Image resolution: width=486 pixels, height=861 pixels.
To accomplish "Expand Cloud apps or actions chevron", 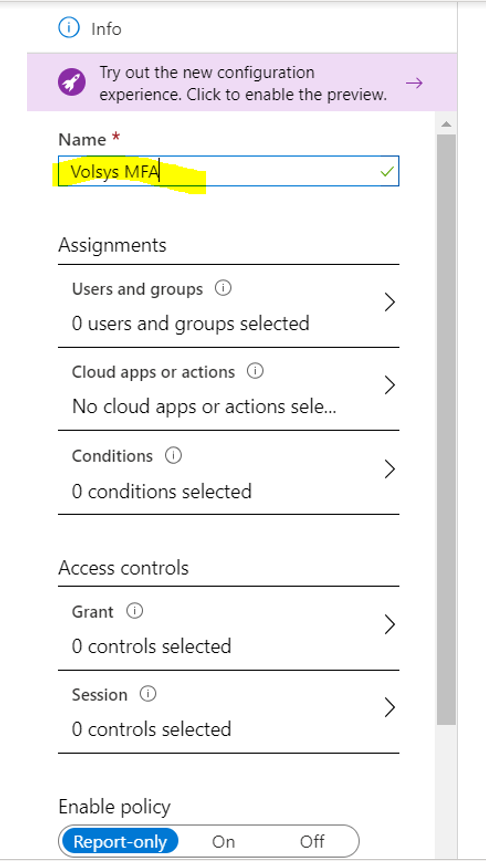I will [x=389, y=385].
